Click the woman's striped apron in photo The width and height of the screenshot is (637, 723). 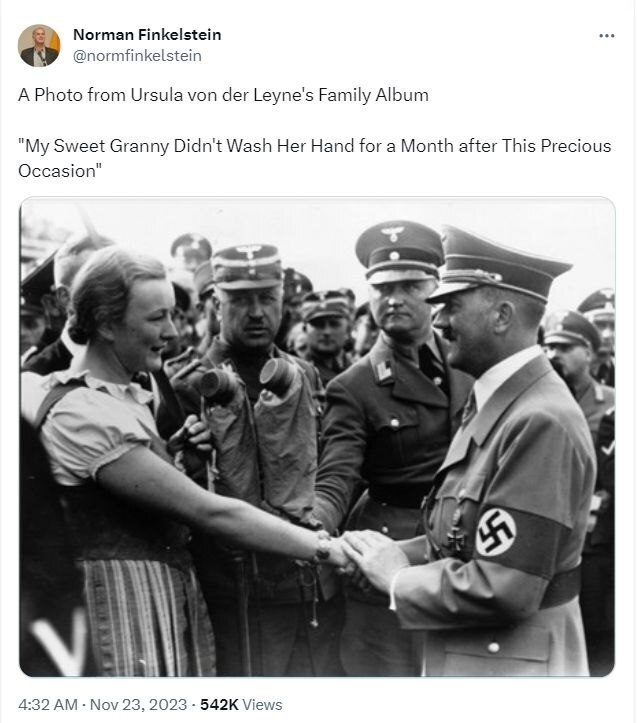pyautogui.click(x=145, y=618)
